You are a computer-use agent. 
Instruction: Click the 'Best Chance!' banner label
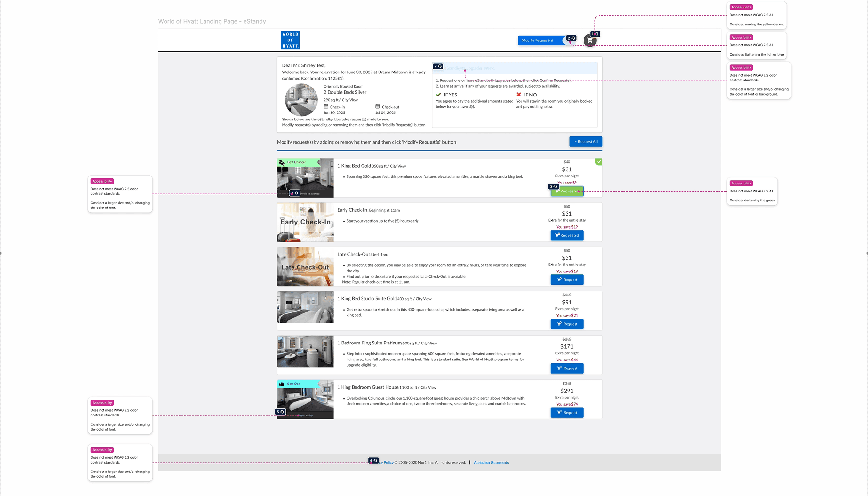point(296,162)
